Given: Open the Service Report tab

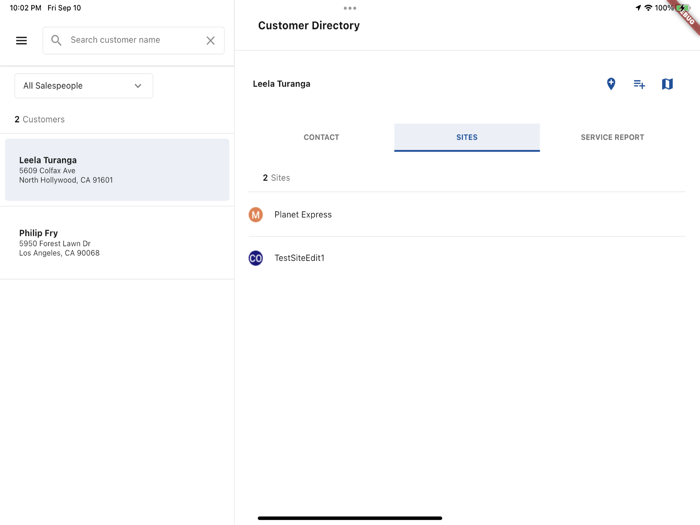Looking at the screenshot, I should pos(612,137).
